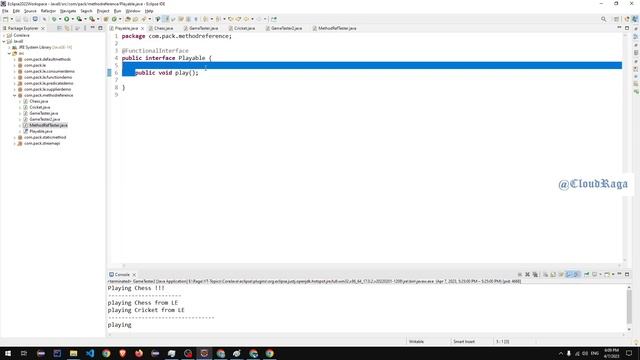
Task: Click the Writable status bar entry
Action: (x=416, y=341)
